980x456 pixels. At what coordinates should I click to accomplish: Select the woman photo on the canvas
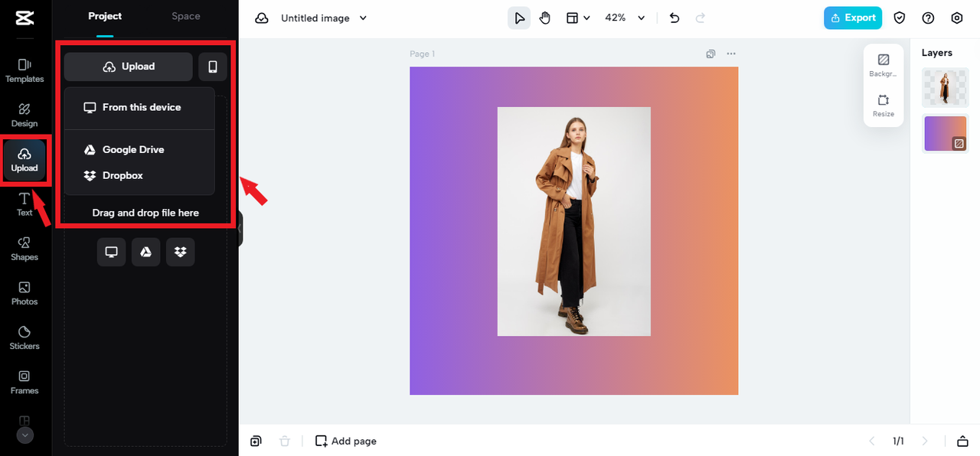(x=574, y=221)
